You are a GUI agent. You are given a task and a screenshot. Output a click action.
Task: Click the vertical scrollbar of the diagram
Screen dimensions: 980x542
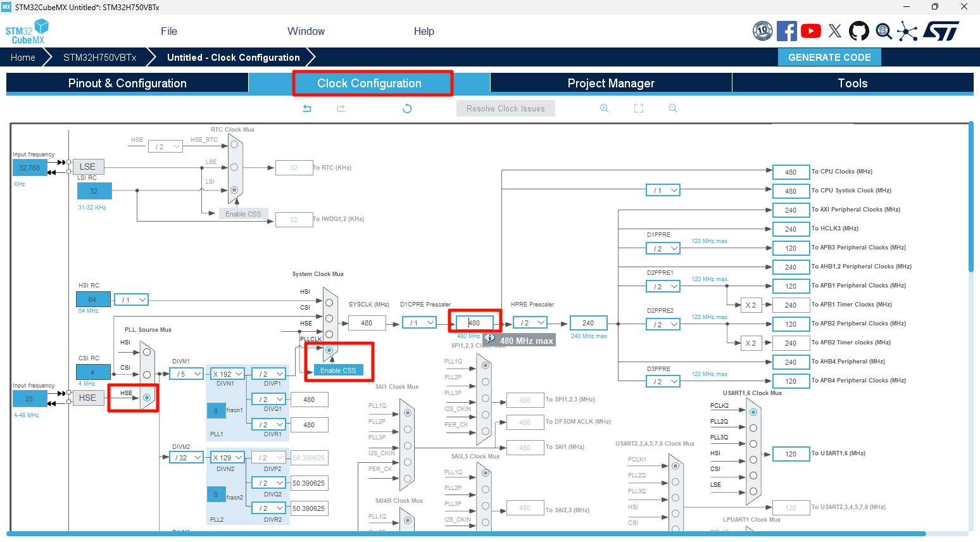point(971,198)
